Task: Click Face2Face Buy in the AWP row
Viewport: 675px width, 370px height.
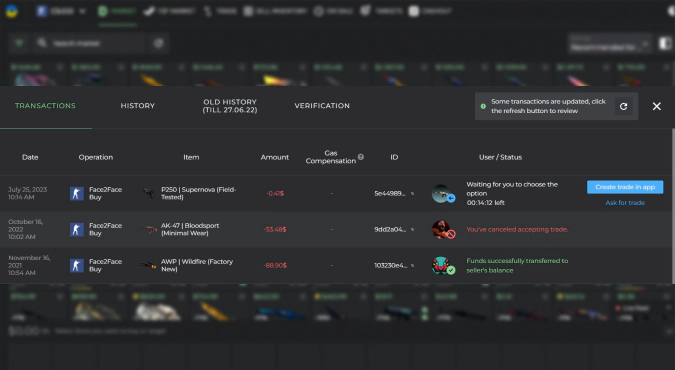Action: [105, 265]
